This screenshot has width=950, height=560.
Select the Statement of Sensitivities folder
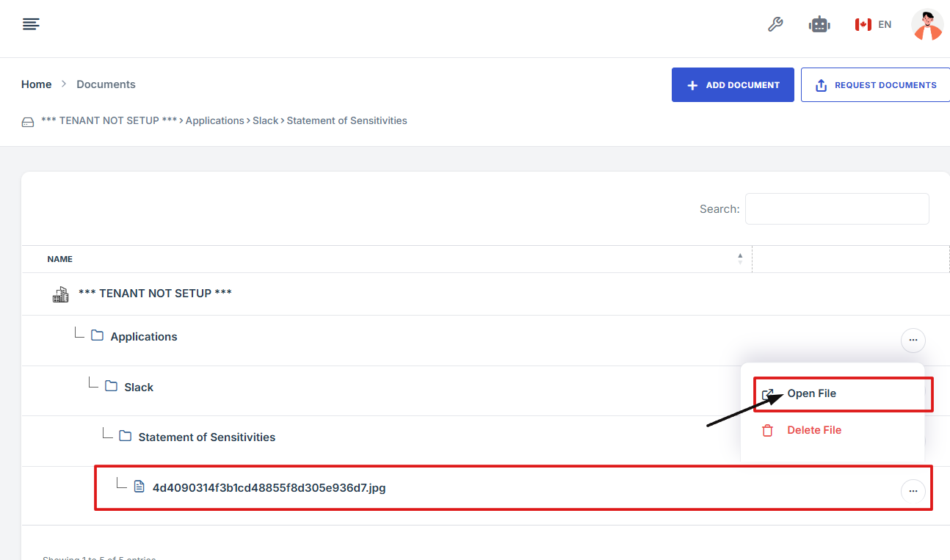pyautogui.click(x=206, y=437)
